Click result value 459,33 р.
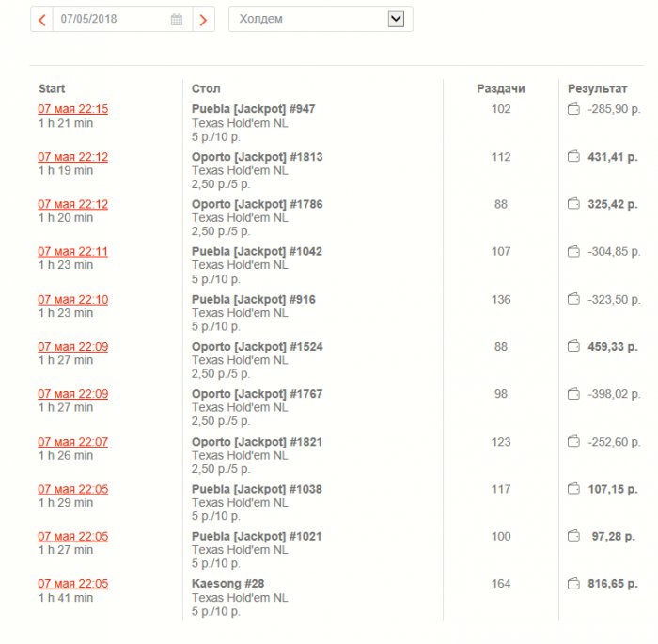The height and width of the screenshot is (644, 658). tap(613, 346)
